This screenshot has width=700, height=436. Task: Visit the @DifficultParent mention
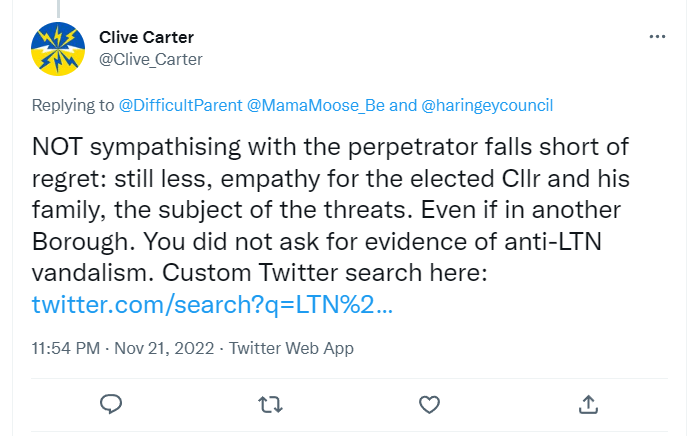coord(180,105)
